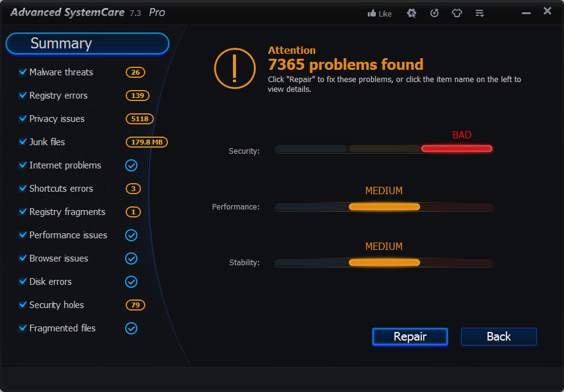Open Registry errors details
Image resolution: width=564 pixels, height=392 pixels.
point(58,96)
